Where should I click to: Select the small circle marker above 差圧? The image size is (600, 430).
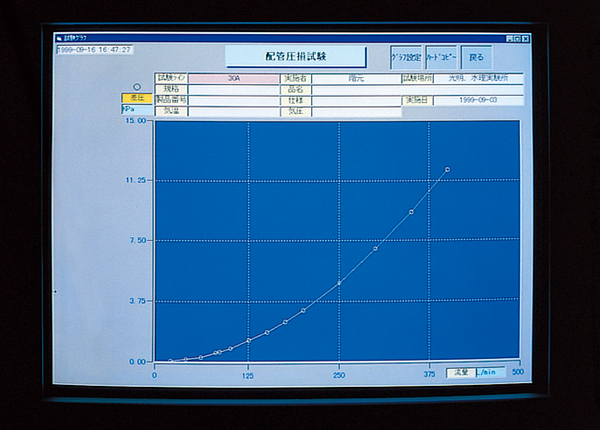click(137, 87)
